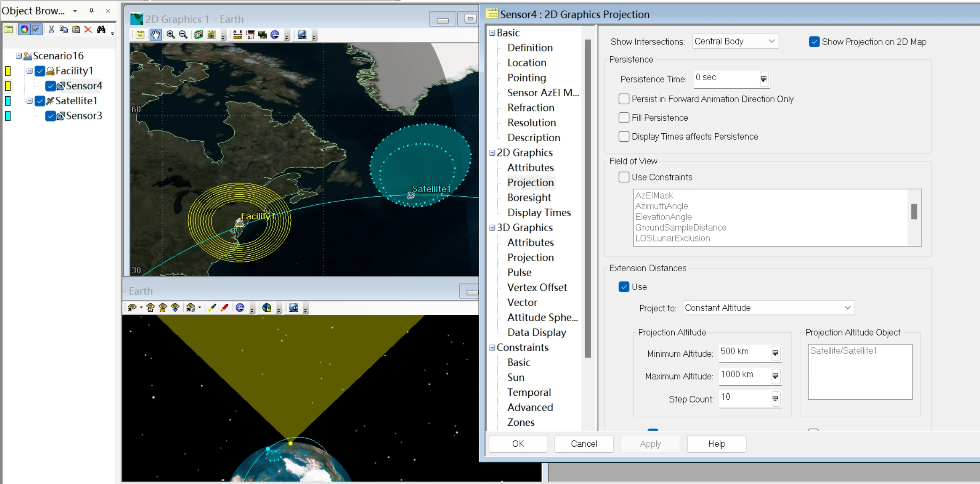This screenshot has width=980, height=484.
Task: Enable the Fill Persistence checkbox
Action: coord(624,118)
